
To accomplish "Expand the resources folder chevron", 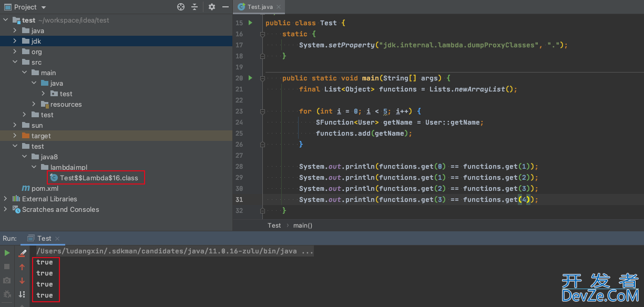I will (34, 104).
